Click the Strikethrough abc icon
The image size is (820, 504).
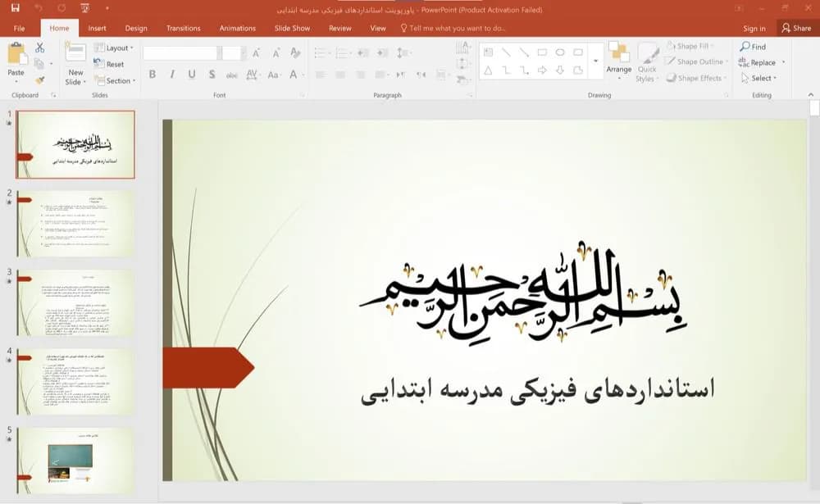click(x=232, y=75)
